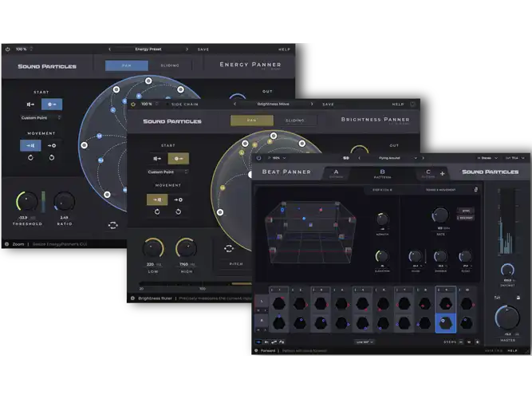Click Save in Brightness Panner
This screenshot has width=532, height=399.
328,105
